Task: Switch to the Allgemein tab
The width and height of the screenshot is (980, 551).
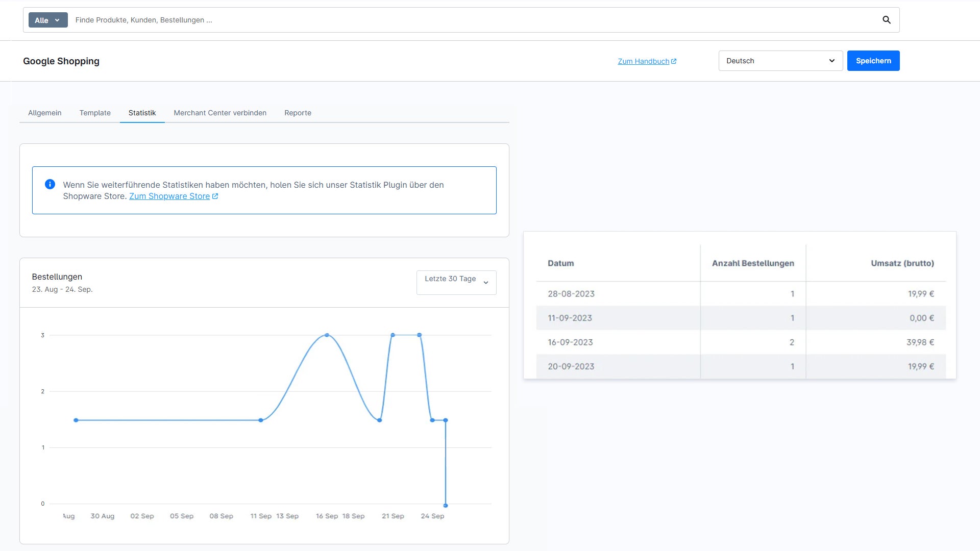Action: 45,113
